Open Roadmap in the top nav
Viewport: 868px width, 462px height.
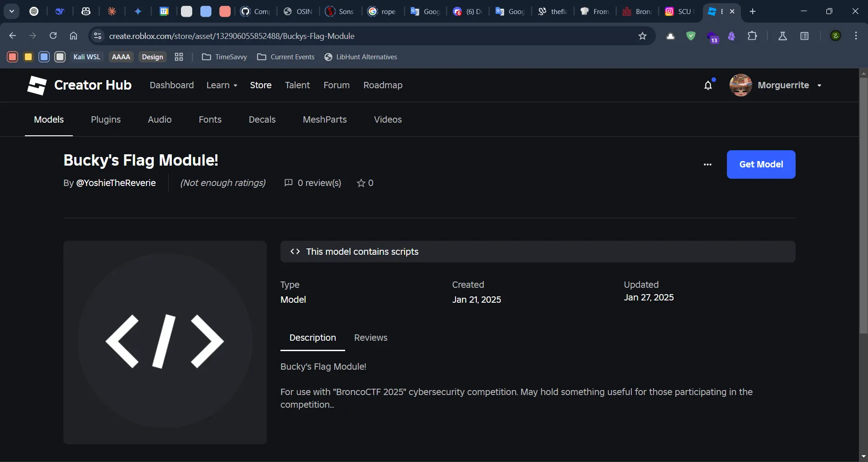coord(383,85)
